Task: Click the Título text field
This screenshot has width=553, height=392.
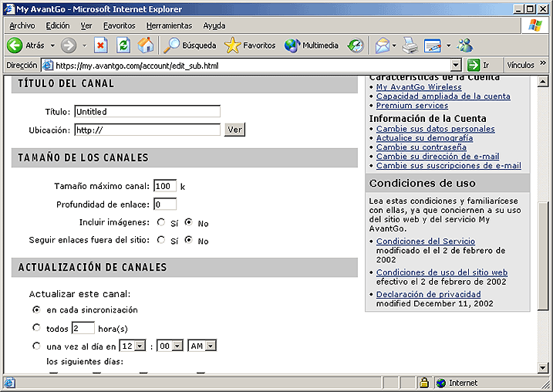Action: [147, 112]
